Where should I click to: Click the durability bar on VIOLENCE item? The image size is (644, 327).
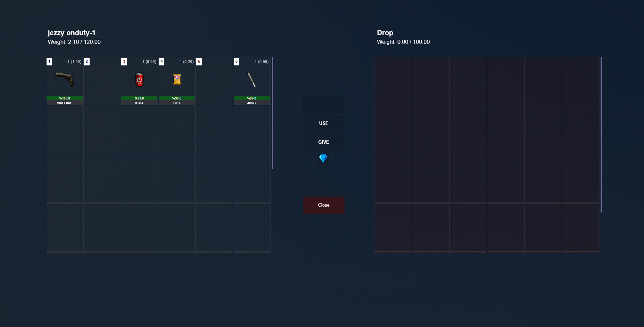click(64, 98)
